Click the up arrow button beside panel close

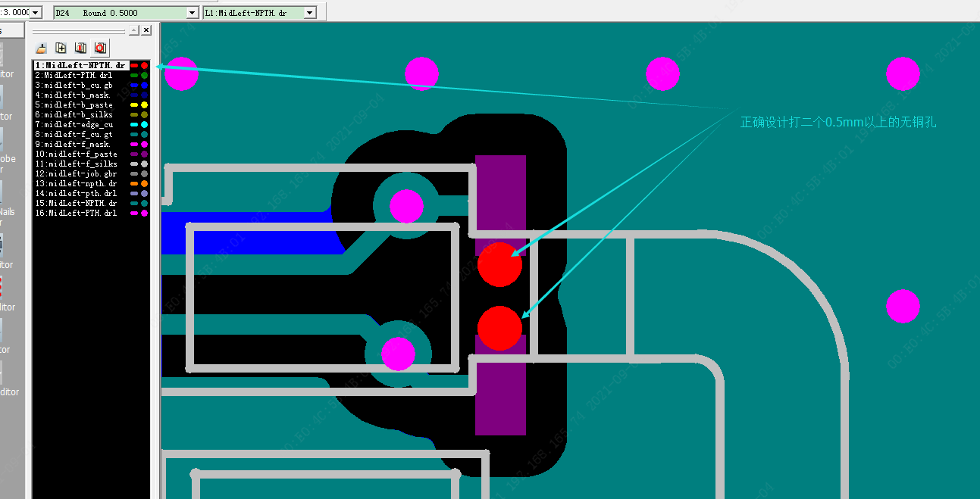point(133,30)
